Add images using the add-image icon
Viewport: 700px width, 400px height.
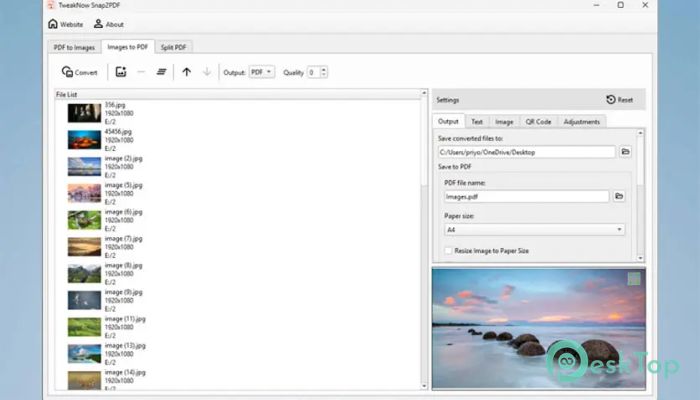coord(121,72)
